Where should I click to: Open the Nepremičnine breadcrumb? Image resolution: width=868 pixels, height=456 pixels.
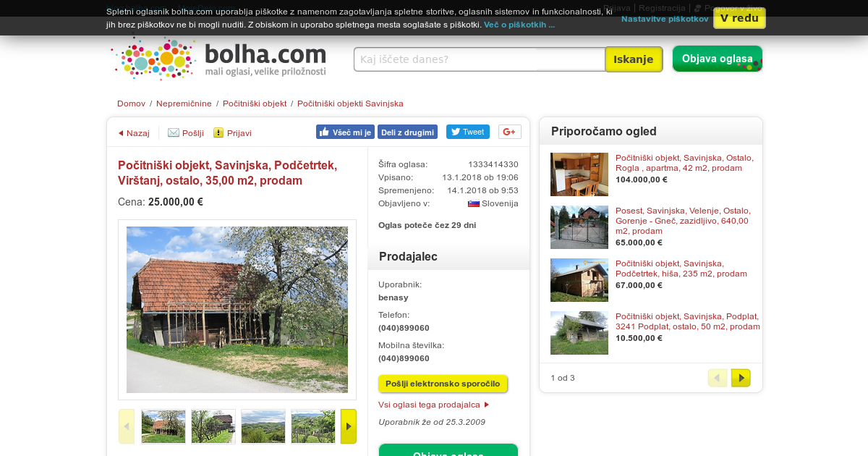pyautogui.click(x=184, y=104)
